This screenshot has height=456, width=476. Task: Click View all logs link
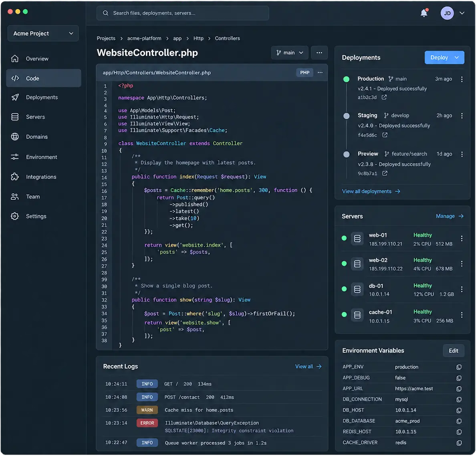pyautogui.click(x=308, y=367)
